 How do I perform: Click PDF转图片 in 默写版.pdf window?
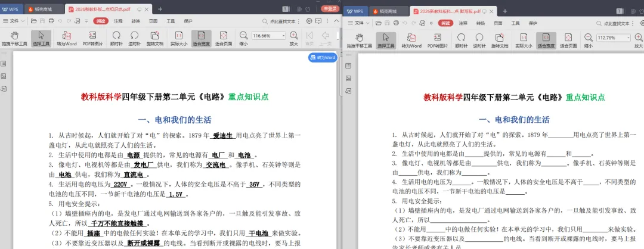[x=438, y=40]
